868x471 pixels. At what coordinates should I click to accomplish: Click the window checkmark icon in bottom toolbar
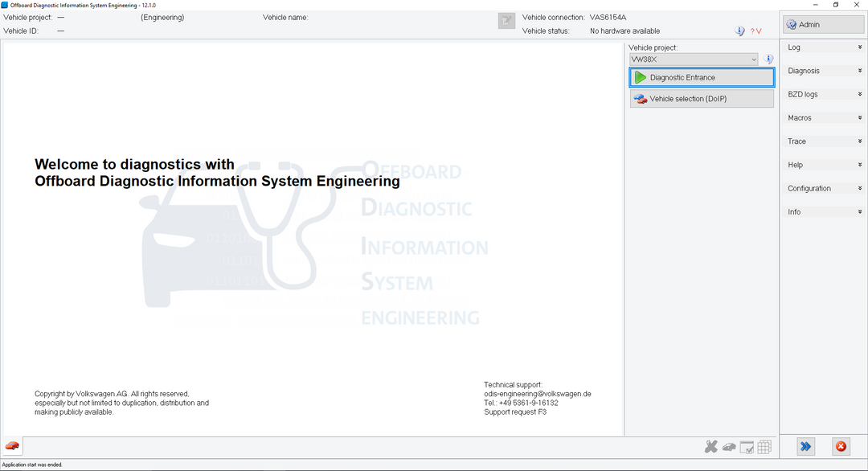(747, 447)
